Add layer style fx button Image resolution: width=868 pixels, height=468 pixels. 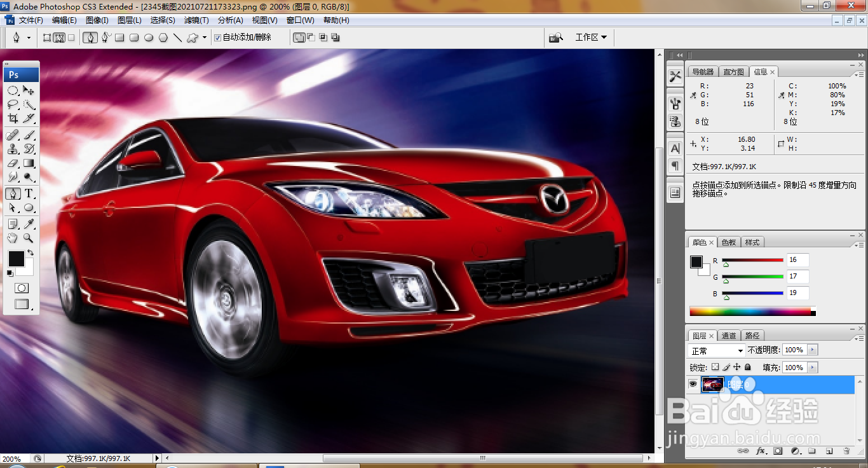coord(761,451)
